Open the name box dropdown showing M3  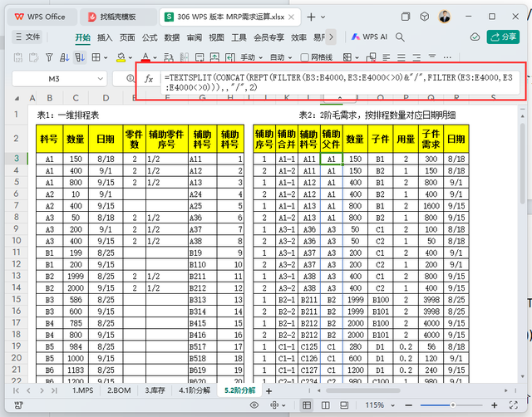(x=101, y=79)
